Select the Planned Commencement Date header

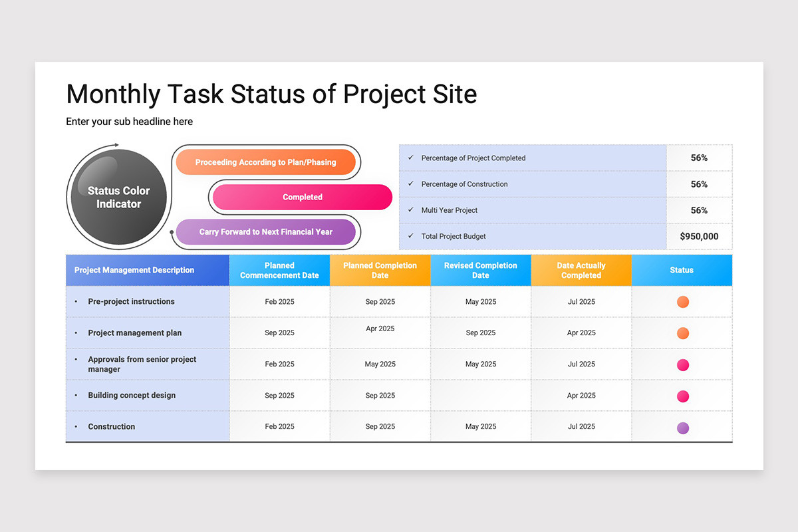(279, 270)
